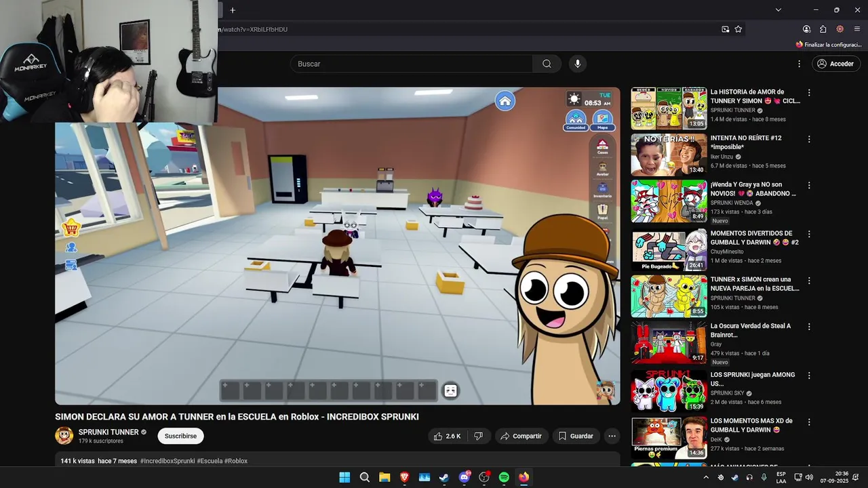Open the Firefox account icon

click(x=806, y=29)
